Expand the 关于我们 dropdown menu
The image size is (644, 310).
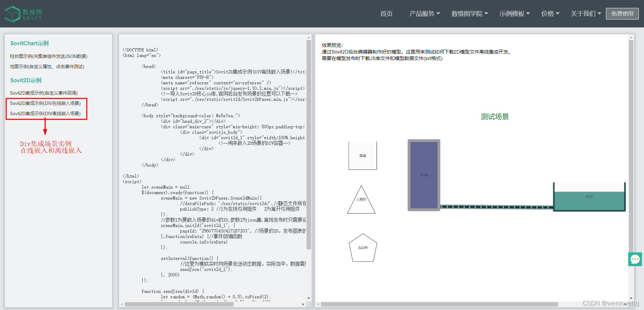[x=586, y=14]
